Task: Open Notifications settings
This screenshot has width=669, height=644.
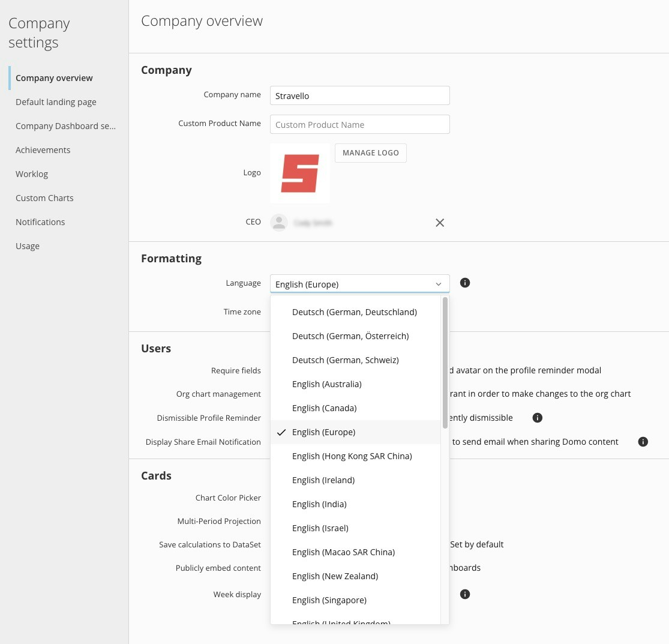Action: pos(41,222)
